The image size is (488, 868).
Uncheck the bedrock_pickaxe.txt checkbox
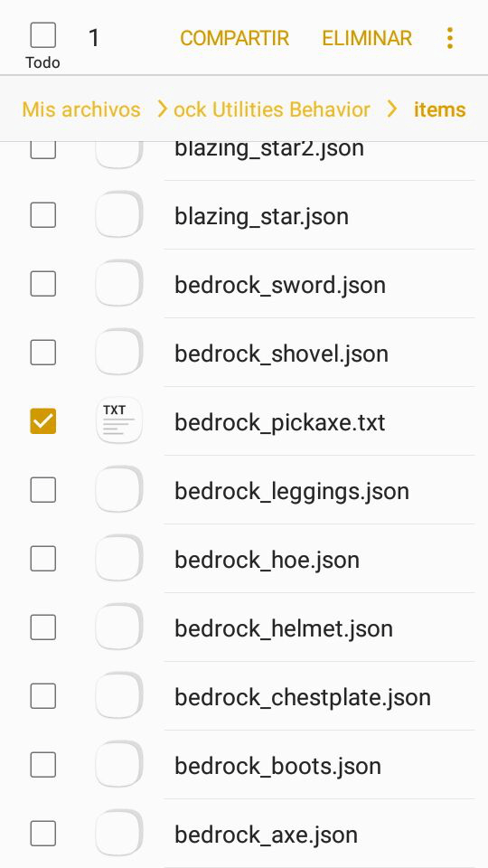43,421
